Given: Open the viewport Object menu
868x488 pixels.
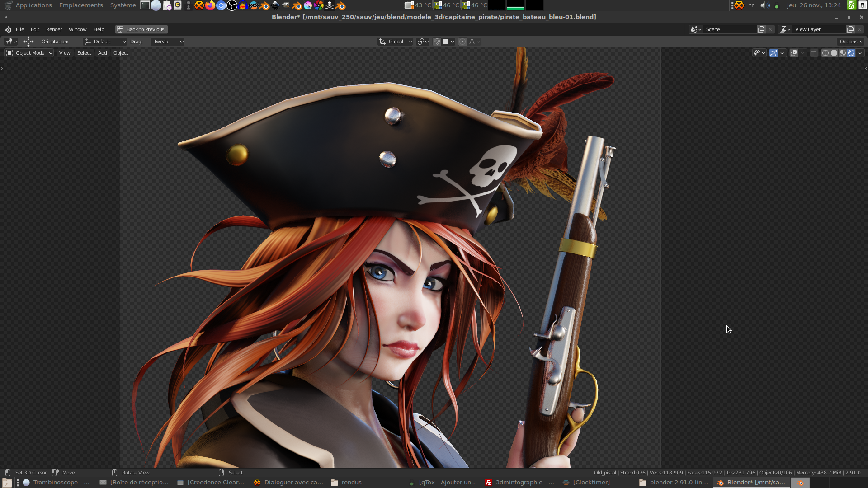Looking at the screenshot, I should tap(121, 53).
